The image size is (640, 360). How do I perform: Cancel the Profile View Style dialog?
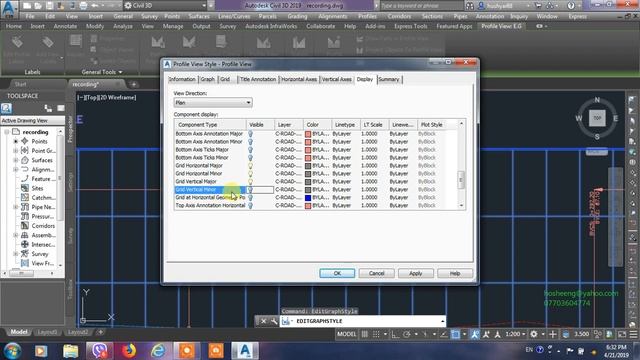click(x=376, y=273)
